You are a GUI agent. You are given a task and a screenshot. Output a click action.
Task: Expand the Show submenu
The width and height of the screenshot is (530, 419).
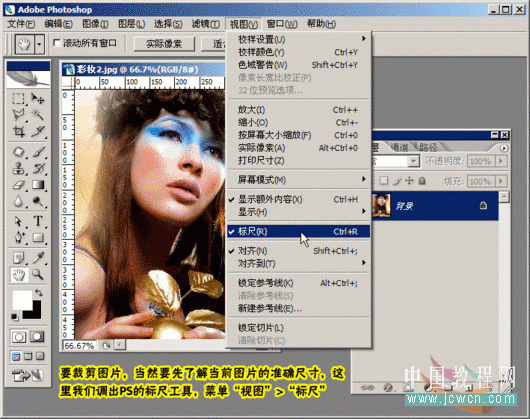299,212
